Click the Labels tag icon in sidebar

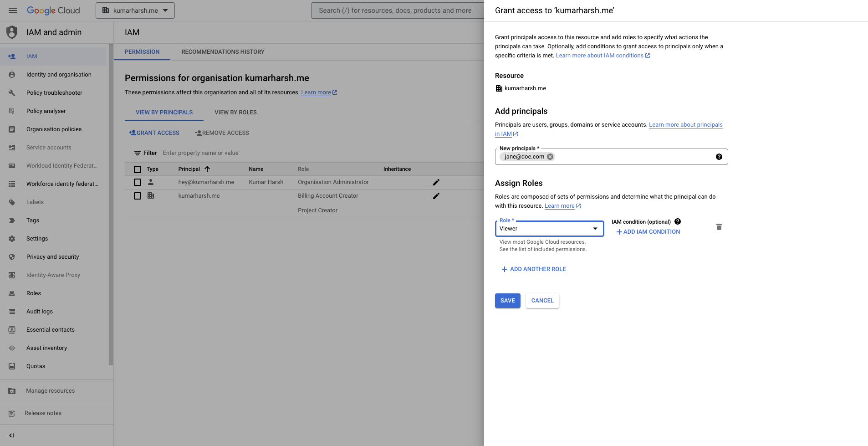click(12, 202)
